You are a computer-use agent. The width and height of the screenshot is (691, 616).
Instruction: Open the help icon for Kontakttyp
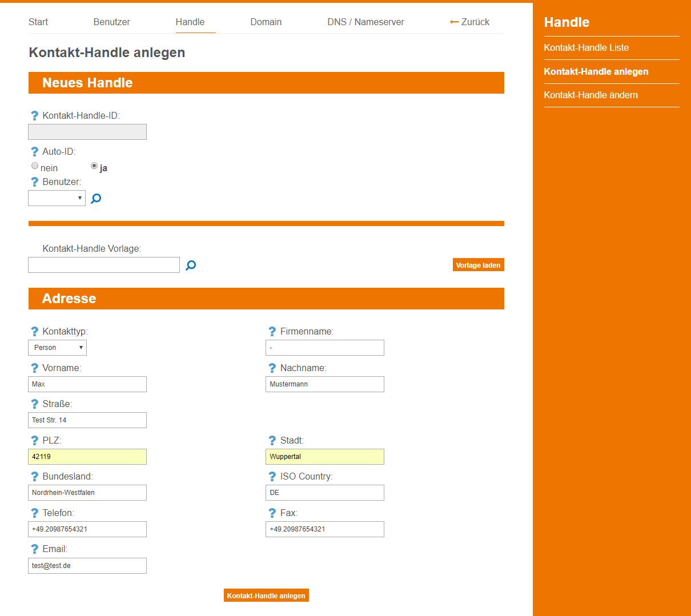coord(34,332)
